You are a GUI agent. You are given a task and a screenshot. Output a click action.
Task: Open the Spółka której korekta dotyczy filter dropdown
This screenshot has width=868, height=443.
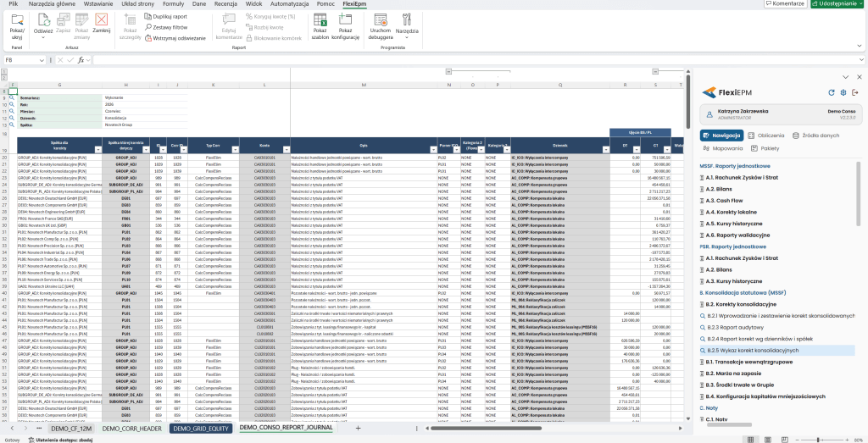tap(146, 150)
